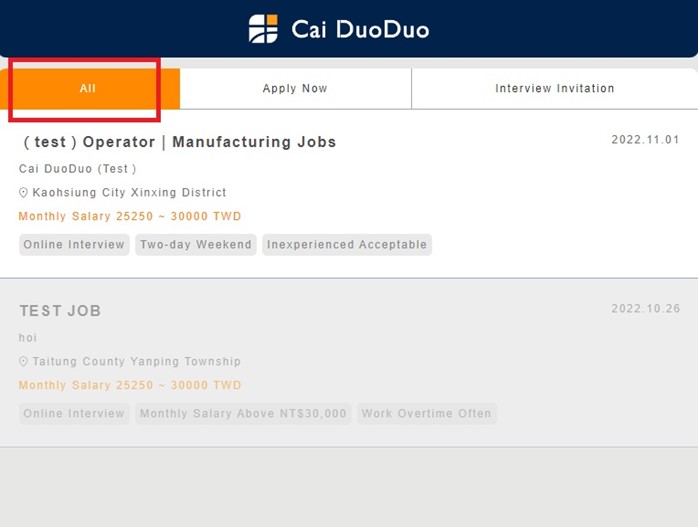Click the 2022.10.26 posting date
The height and width of the screenshot is (527, 698).
point(645,309)
